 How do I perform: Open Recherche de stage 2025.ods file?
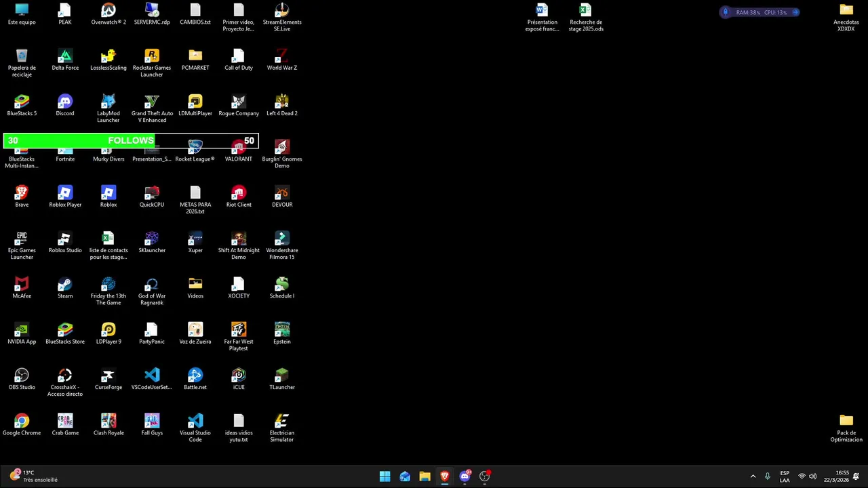pyautogui.click(x=586, y=18)
